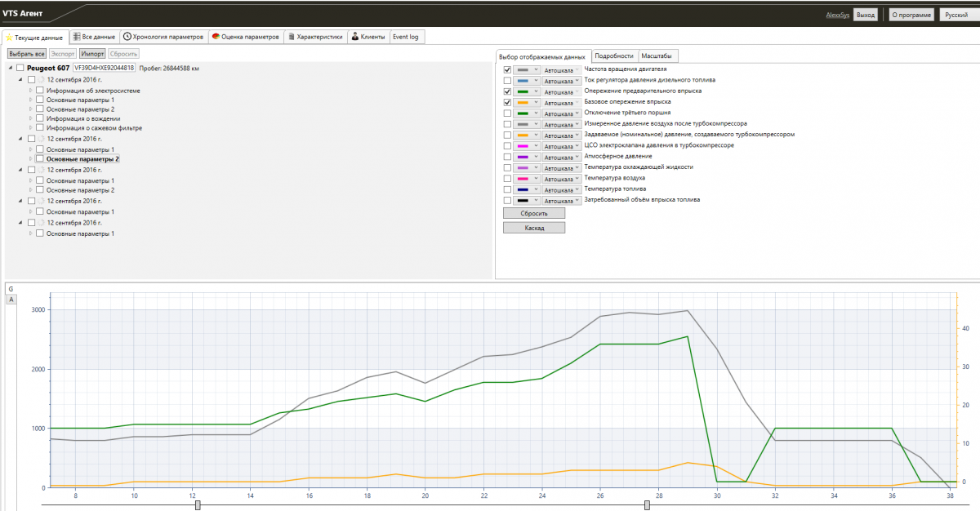
Task: Uncheck Частота вращения двигателя checkbox
Action: click(x=507, y=70)
